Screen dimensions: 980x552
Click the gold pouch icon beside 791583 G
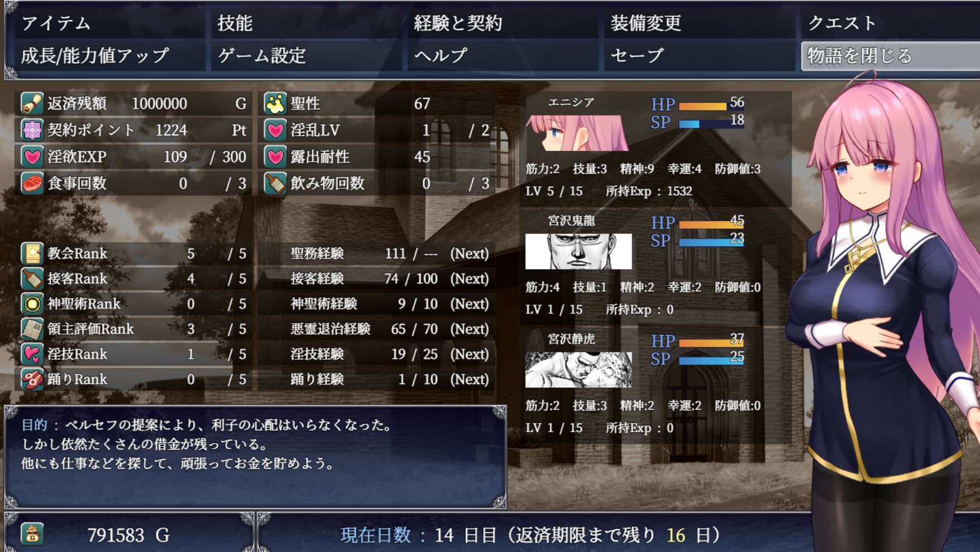(32, 535)
